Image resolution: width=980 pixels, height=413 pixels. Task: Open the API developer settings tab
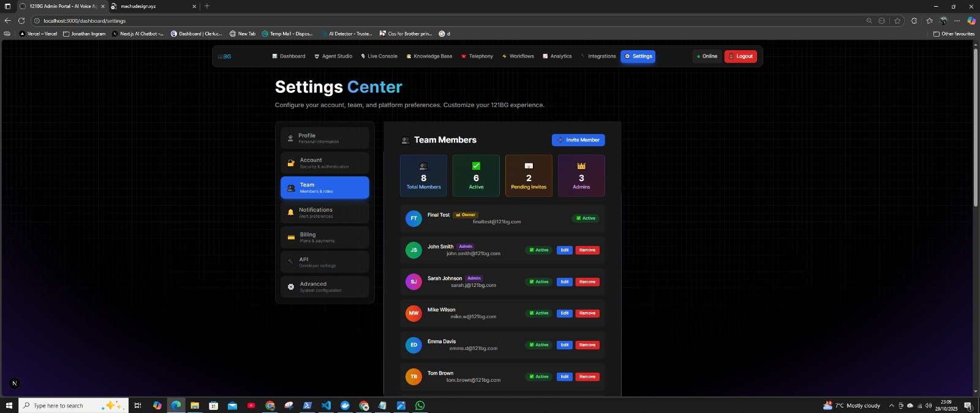point(325,262)
